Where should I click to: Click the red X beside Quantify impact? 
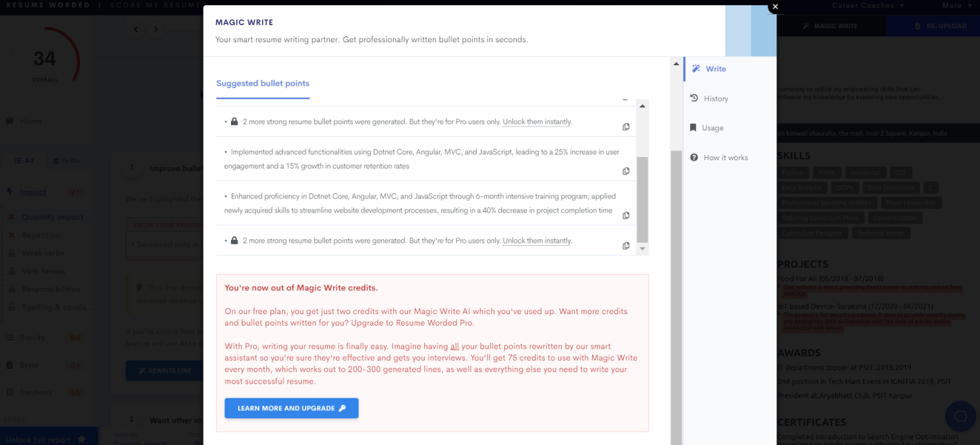pyautogui.click(x=11, y=217)
